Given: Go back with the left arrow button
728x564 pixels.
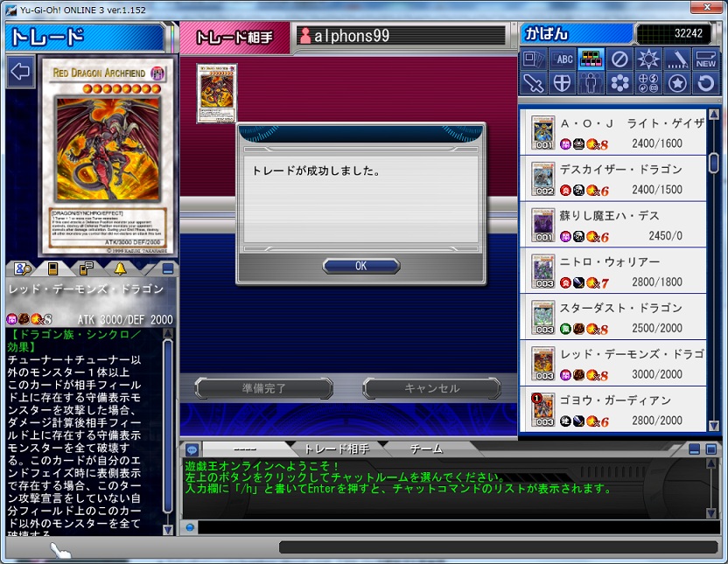Looking at the screenshot, I should click(20, 72).
